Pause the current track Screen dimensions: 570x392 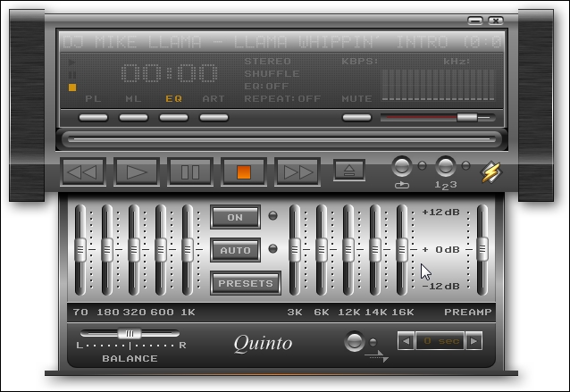click(190, 171)
